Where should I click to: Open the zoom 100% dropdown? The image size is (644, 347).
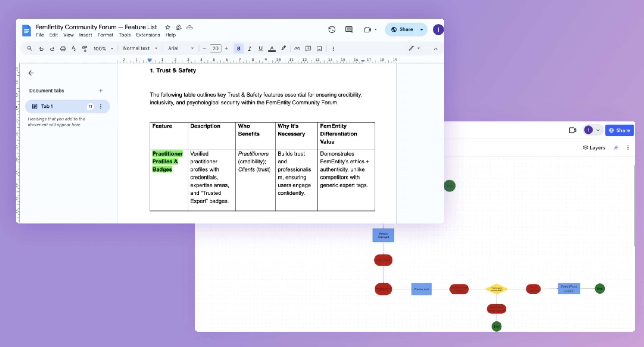coord(103,49)
